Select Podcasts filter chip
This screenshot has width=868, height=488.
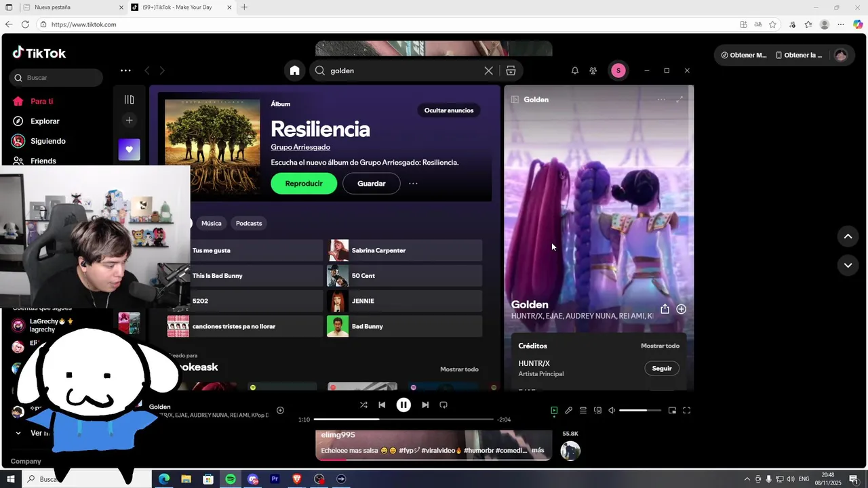(x=249, y=223)
